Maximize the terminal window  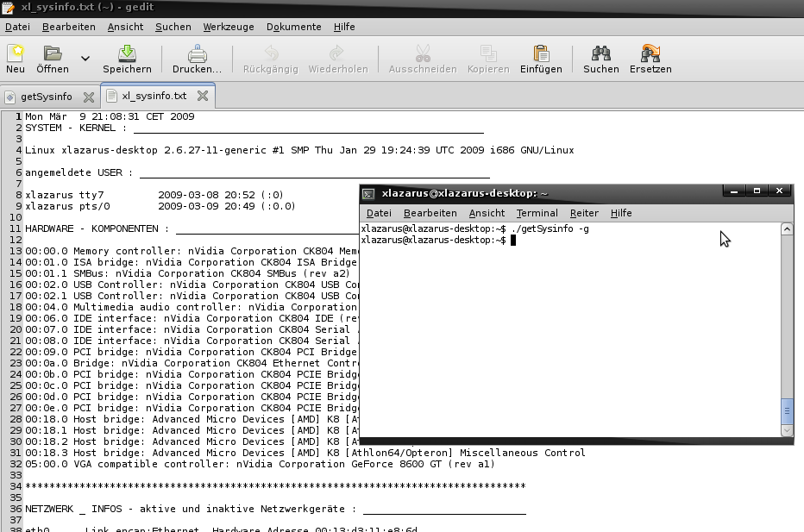757,191
